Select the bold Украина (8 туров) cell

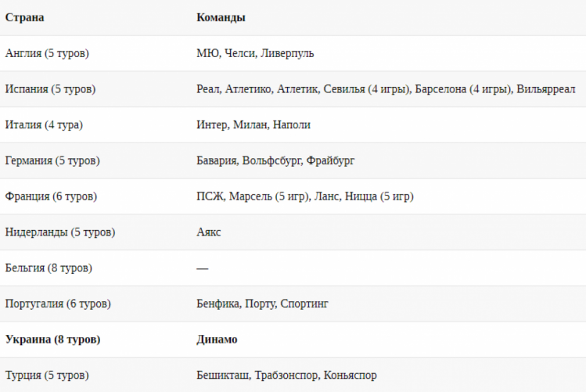52,340
